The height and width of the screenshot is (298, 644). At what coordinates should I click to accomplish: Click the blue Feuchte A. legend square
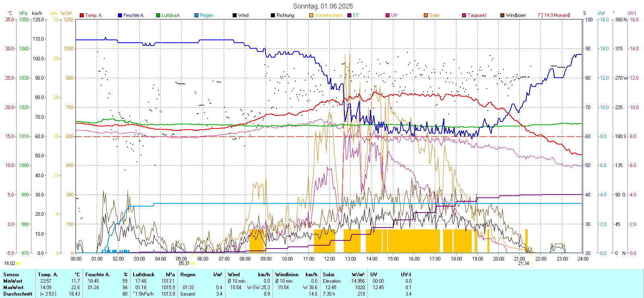point(120,15)
